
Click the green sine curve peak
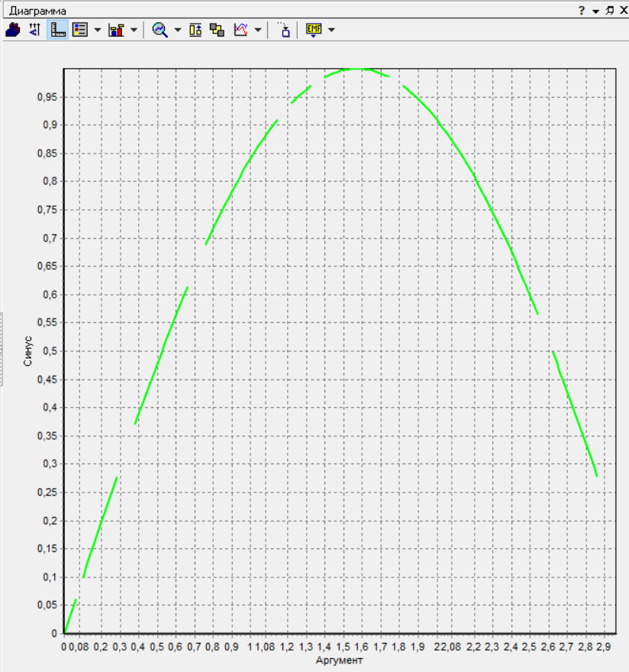356,69
